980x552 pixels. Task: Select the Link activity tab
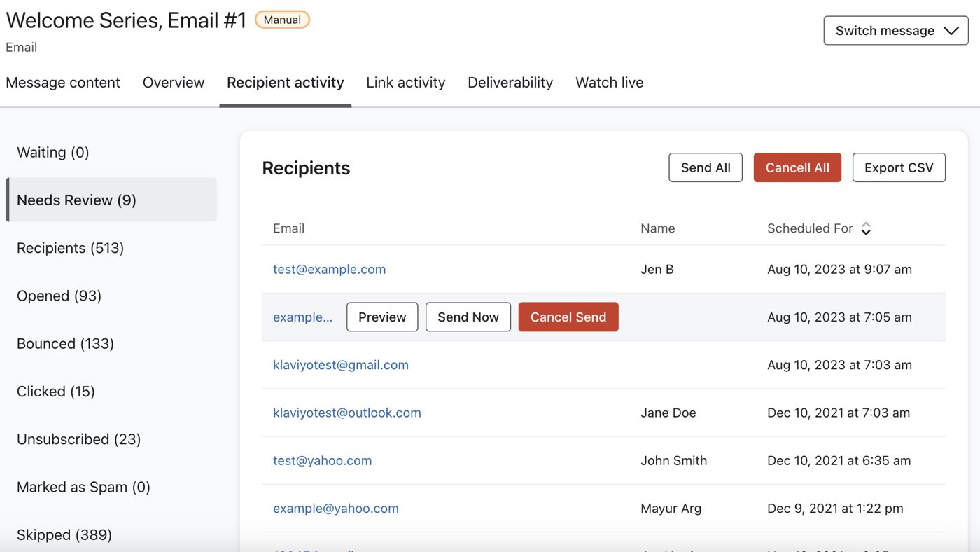coord(405,82)
